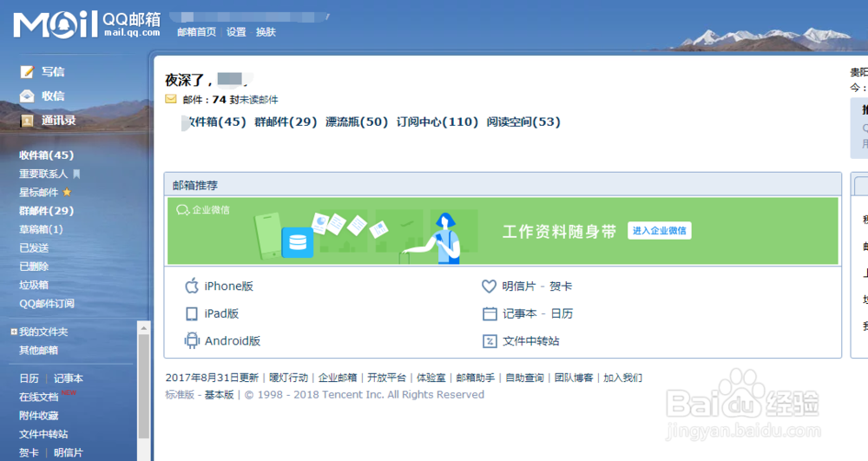Open 明信片 link in recommendations
Screen dimensions: 868x461
[x=519, y=286]
